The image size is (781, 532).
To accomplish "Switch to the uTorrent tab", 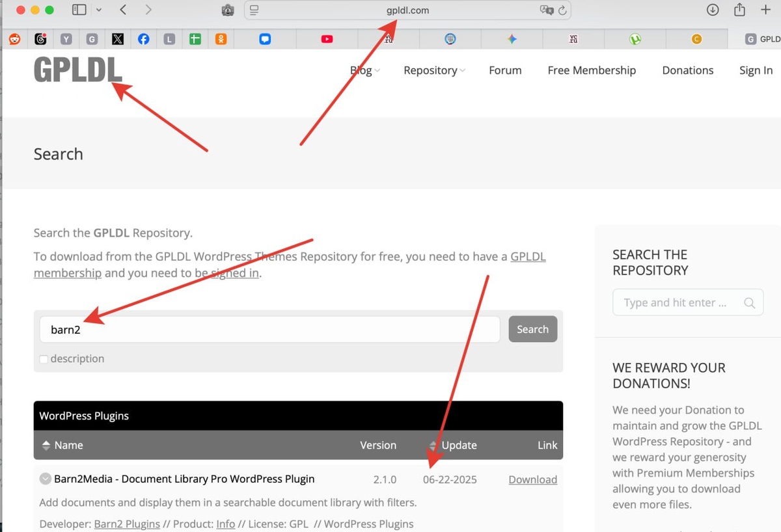I will point(635,39).
